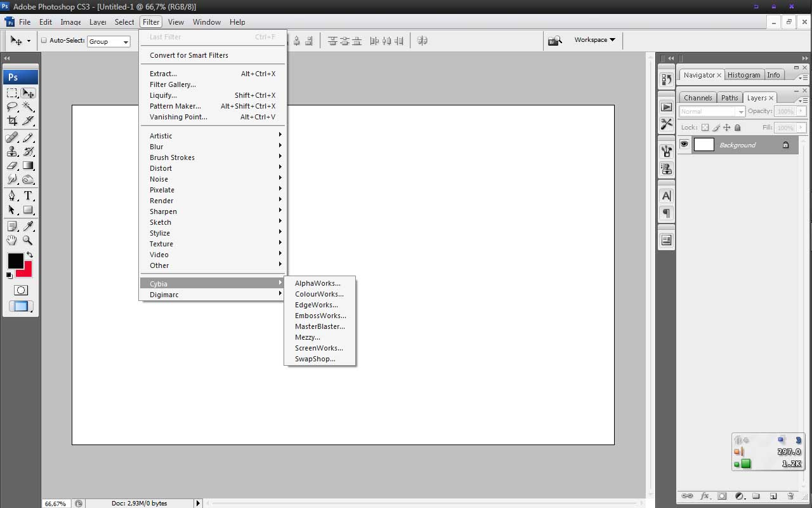The height and width of the screenshot is (508, 812).
Task: Open the status bar info arrow
Action: (x=198, y=503)
